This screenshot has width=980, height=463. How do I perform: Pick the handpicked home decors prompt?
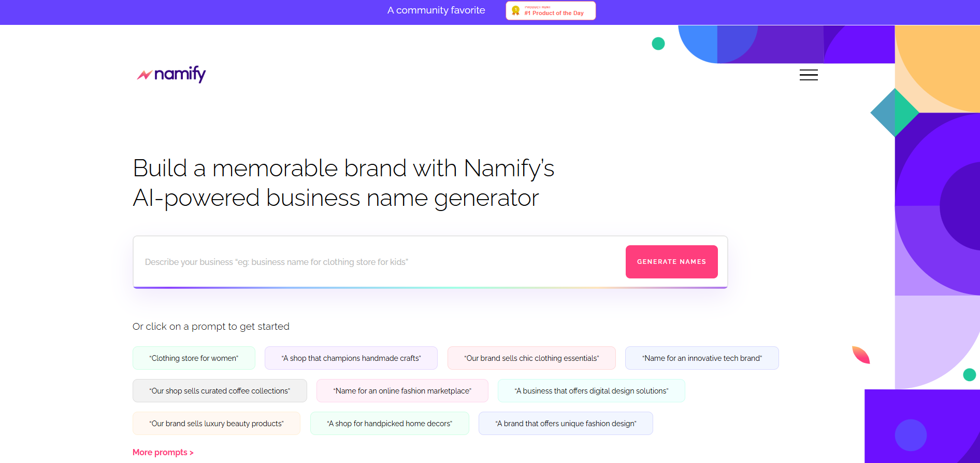click(390, 424)
